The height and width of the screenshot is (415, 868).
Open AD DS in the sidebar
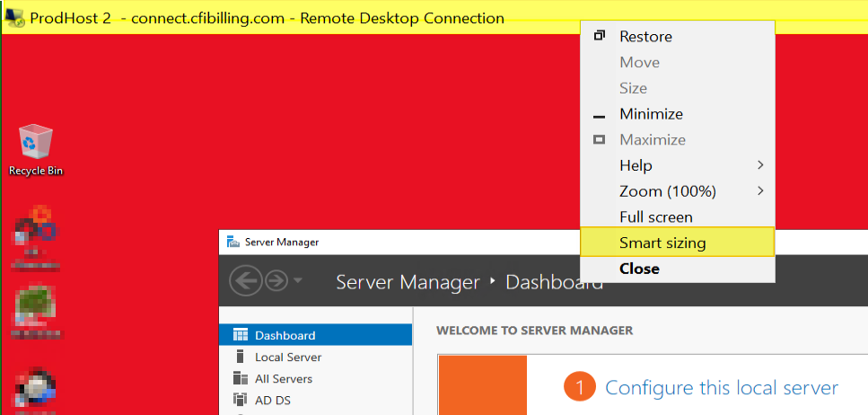coord(316,400)
